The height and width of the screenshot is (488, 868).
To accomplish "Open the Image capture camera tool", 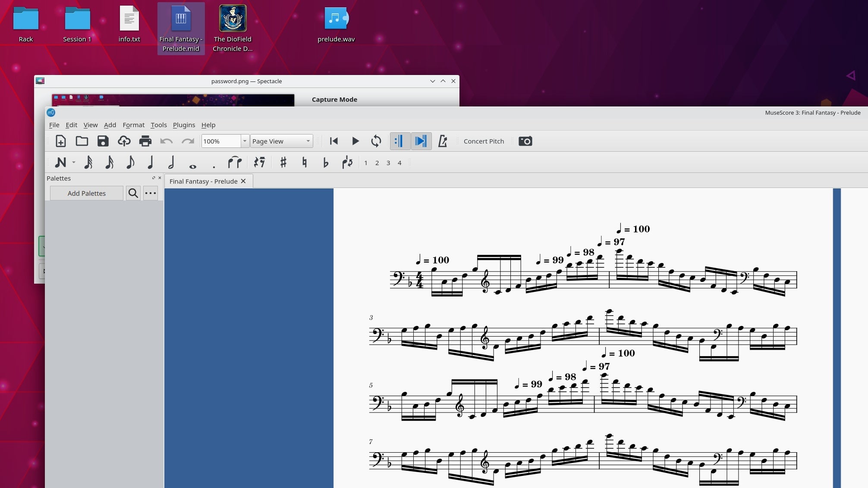I will click(x=525, y=141).
